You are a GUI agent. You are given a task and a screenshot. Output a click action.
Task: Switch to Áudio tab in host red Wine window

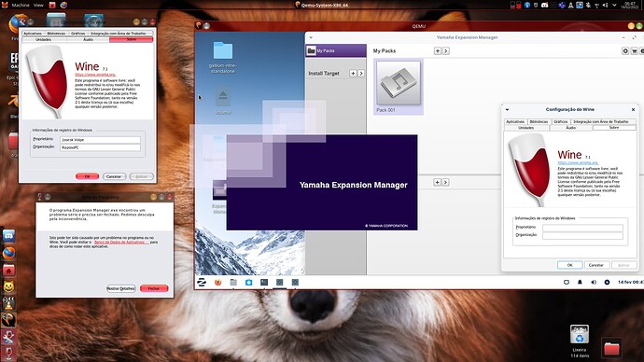pyautogui.click(x=88, y=40)
